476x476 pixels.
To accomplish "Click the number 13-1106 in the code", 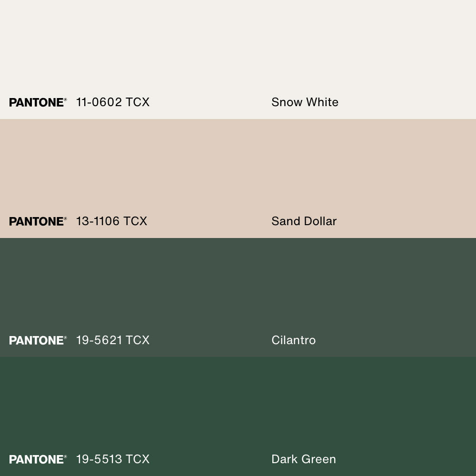I will tap(98, 221).
